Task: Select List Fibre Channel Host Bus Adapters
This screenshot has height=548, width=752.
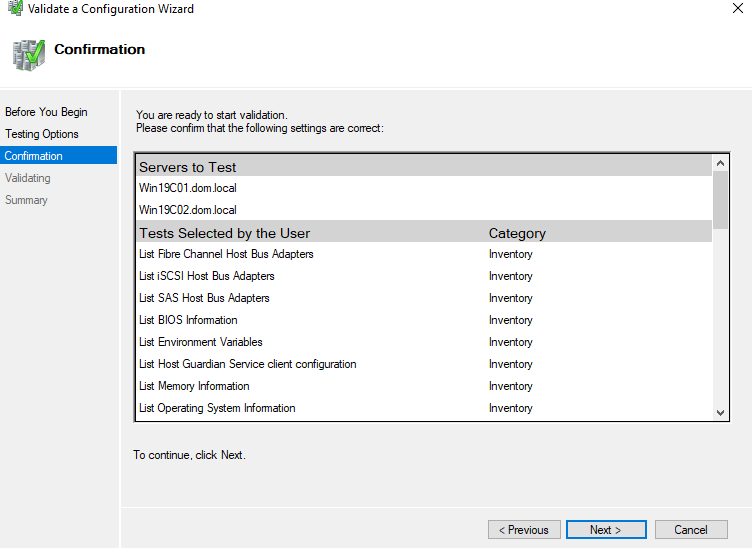Action: point(226,254)
